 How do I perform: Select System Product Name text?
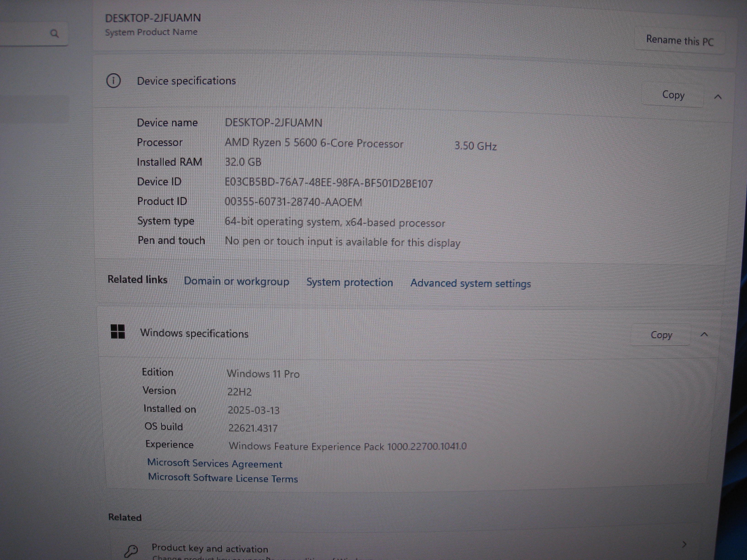tap(151, 32)
